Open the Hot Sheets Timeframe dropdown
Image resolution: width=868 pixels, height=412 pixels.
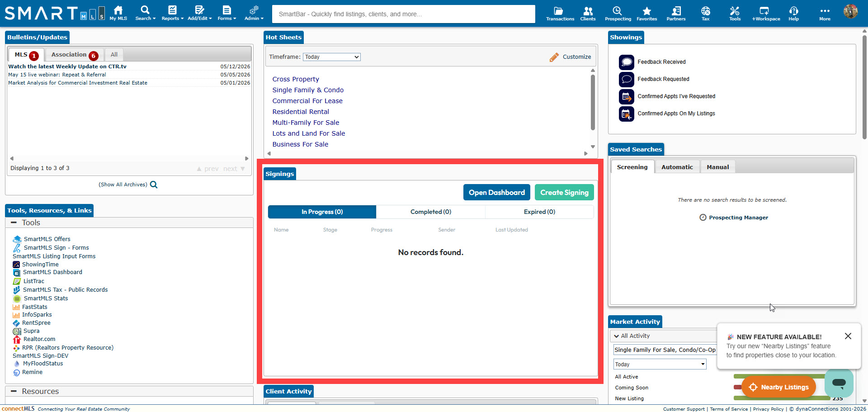[331, 57]
